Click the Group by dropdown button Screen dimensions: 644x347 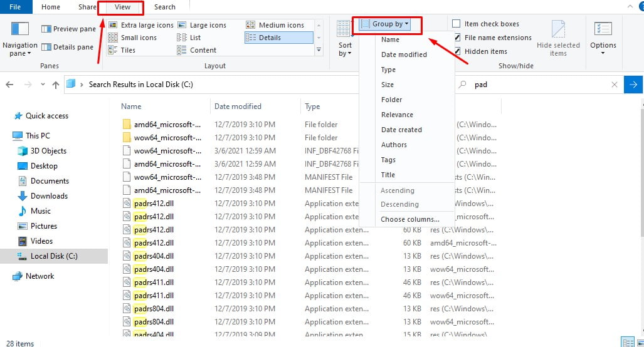pyautogui.click(x=385, y=24)
